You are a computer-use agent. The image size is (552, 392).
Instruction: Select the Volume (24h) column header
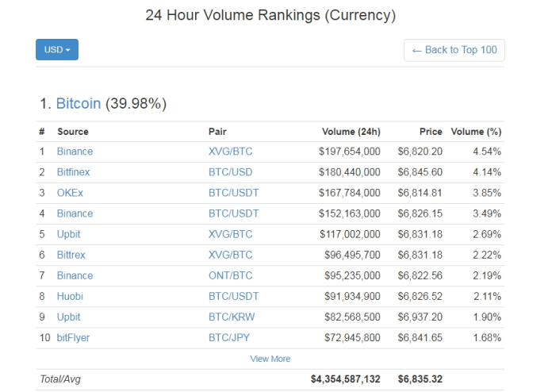coord(351,132)
